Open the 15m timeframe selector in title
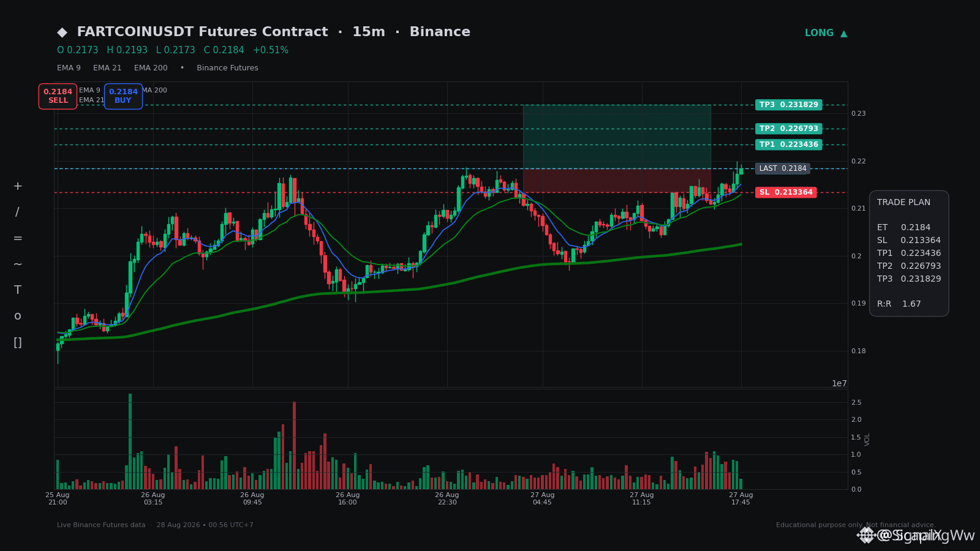 [369, 32]
